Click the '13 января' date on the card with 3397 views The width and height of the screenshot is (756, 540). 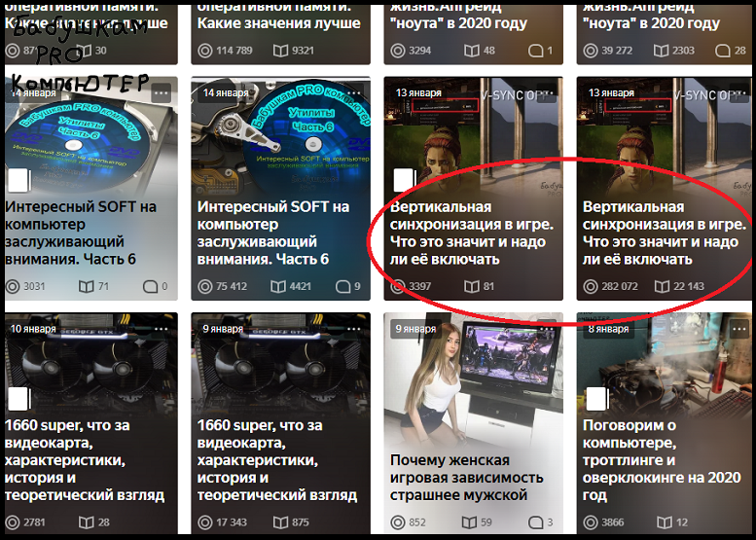[x=418, y=92]
